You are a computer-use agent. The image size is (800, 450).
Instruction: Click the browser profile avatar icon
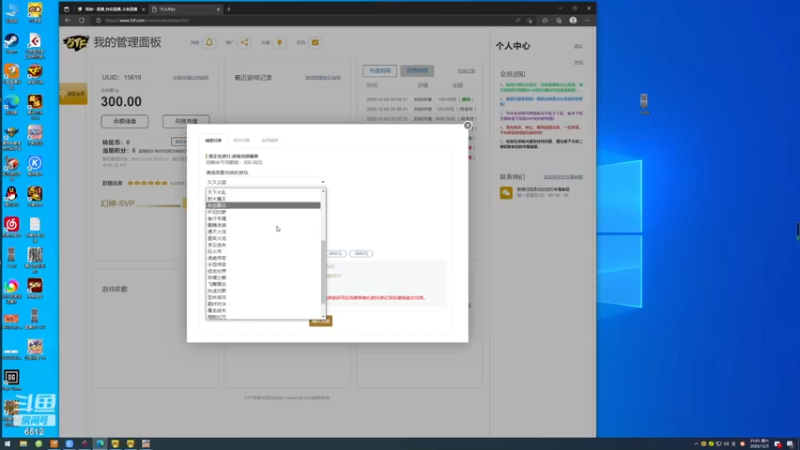573,20
